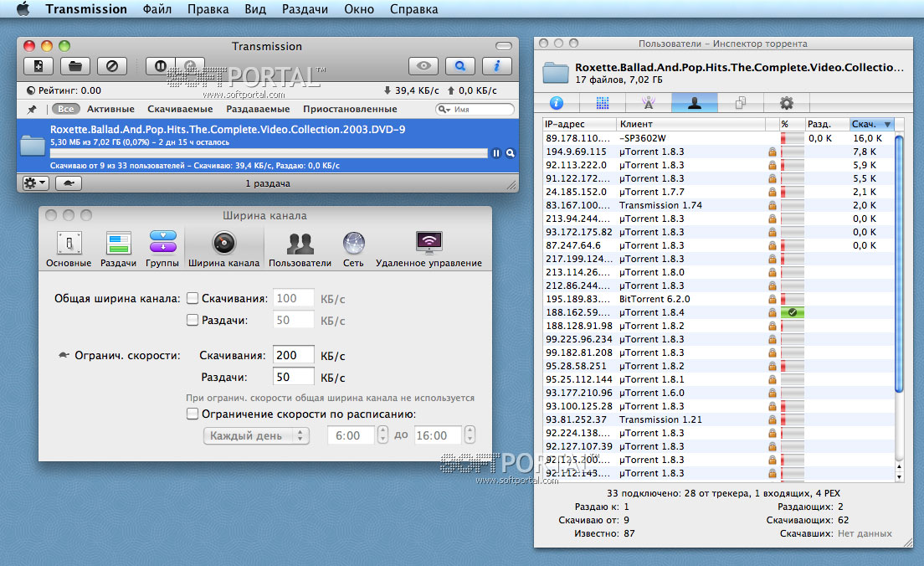
Task: Open the Файл menu
Action: pyautogui.click(x=157, y=9)
